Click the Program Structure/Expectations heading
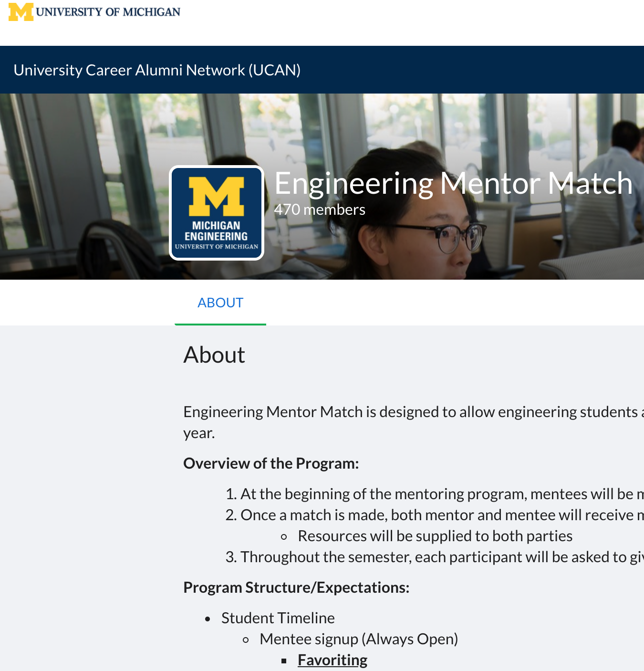 296,587
